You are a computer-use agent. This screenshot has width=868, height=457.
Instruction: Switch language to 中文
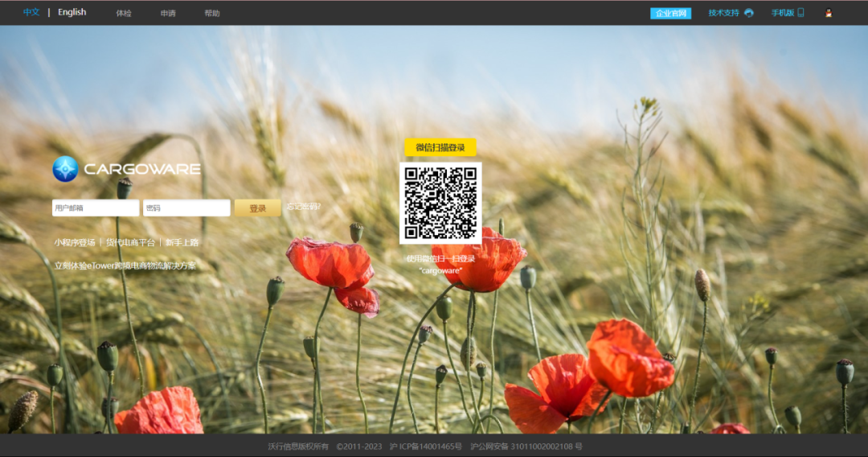[x=31, y=13]
